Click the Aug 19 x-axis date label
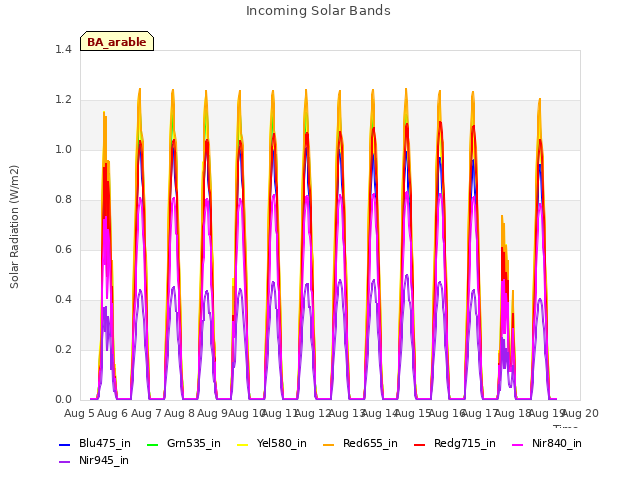640x480 pixels. click(x=547, y=413)
